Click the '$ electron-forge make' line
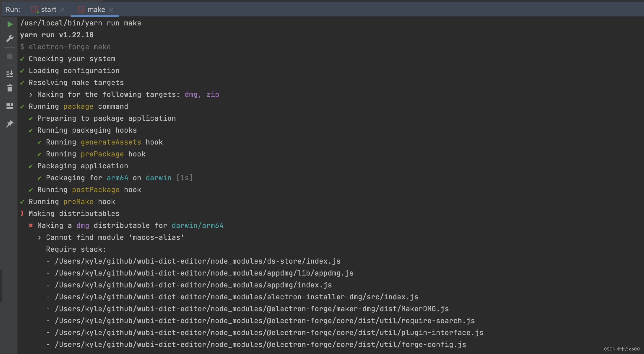The image size is (644, 354). (x=66, y=47)
